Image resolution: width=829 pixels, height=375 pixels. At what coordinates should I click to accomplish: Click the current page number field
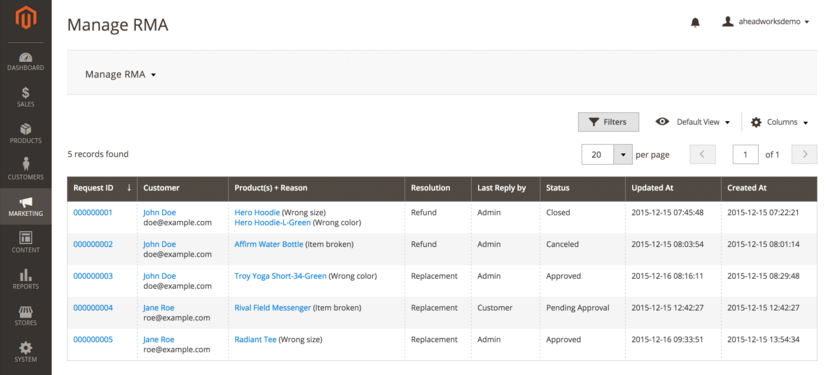click(x=745, y=154)
